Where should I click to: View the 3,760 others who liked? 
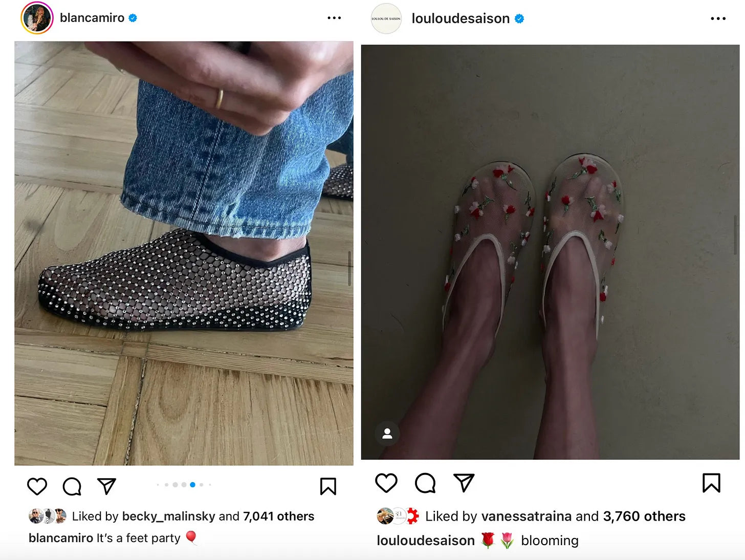(x=644, y=516)
